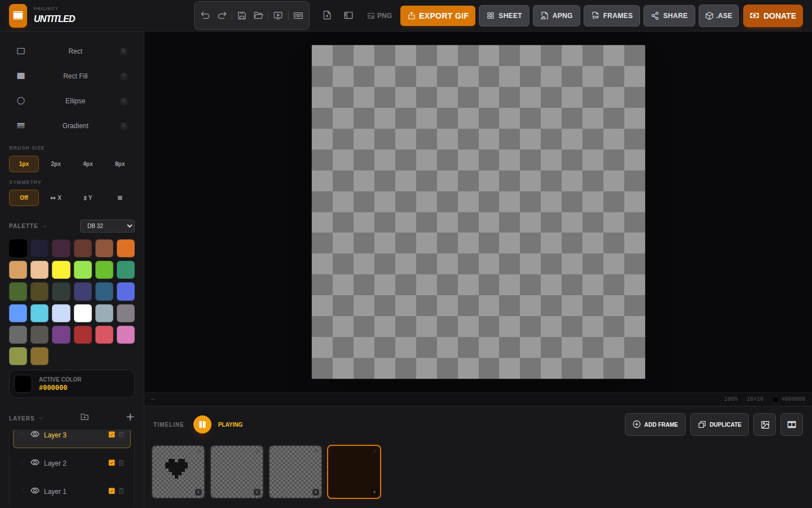The height and width of the screenshot is (508, 812).
Task: Click the .ASE export button
Action: (718, 16)
